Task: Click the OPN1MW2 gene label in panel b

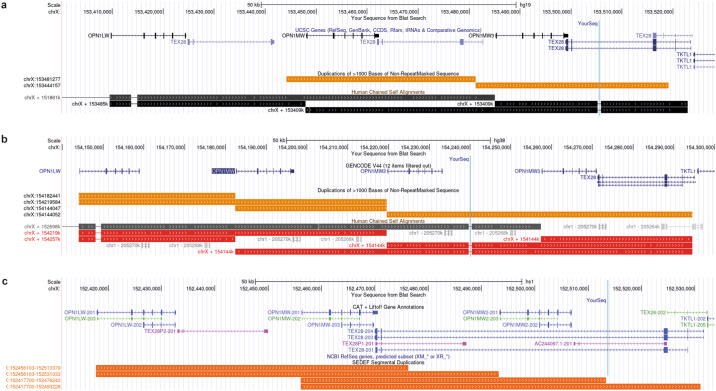Action: [373, 171]
